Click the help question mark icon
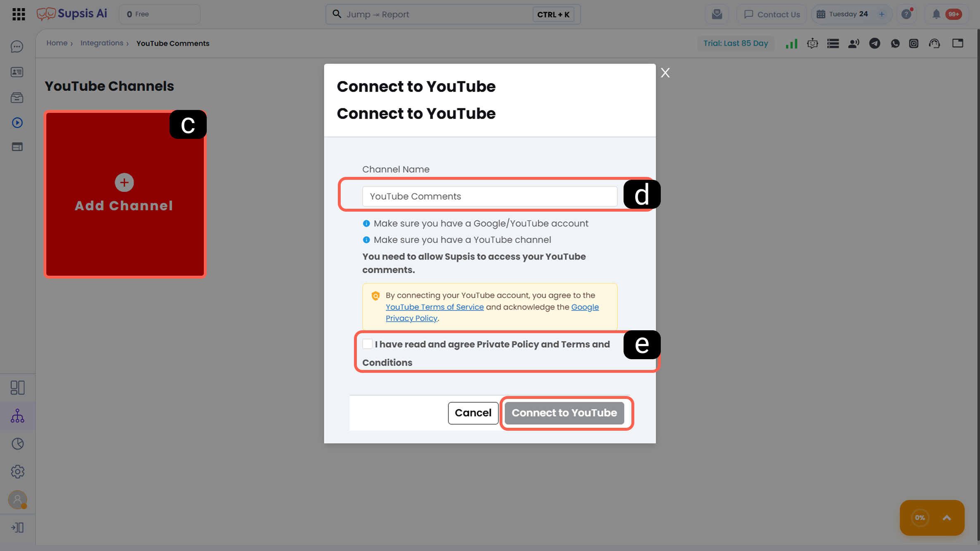980x551 pixels. click(x=906, y=14)
